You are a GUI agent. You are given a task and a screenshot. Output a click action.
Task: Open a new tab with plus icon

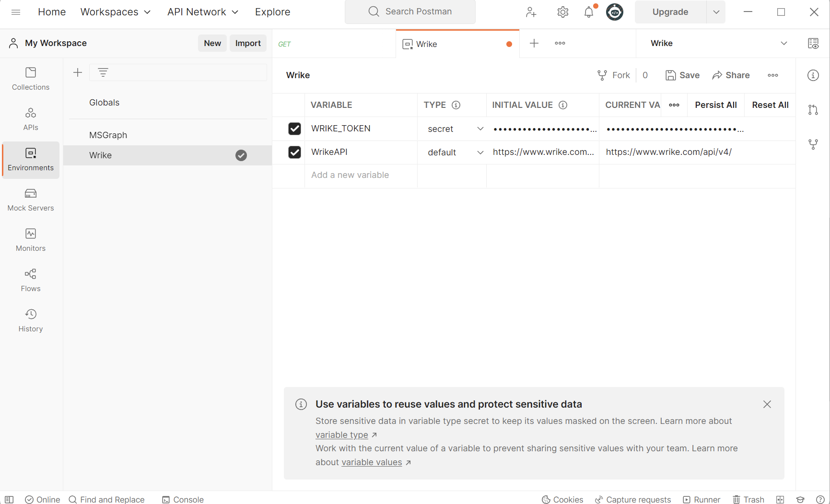pyautogui.click(x=534, y=43)
